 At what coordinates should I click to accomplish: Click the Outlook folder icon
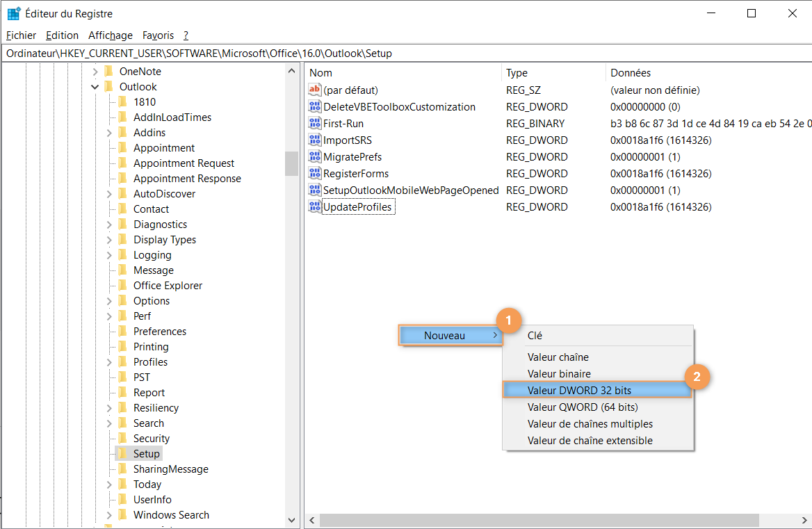108,86
